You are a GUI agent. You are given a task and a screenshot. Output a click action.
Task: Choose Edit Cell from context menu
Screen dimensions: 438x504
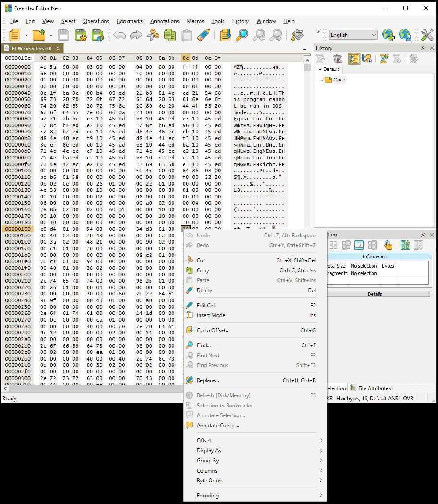click(255, 305)
